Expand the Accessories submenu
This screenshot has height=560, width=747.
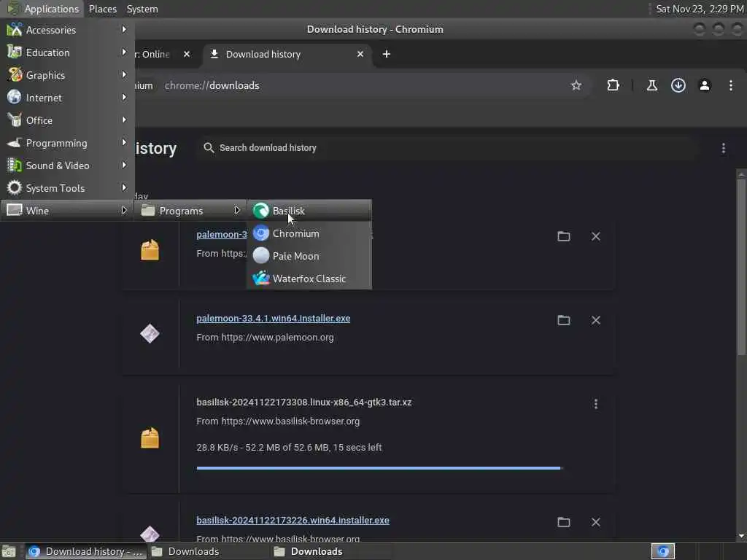67,29
